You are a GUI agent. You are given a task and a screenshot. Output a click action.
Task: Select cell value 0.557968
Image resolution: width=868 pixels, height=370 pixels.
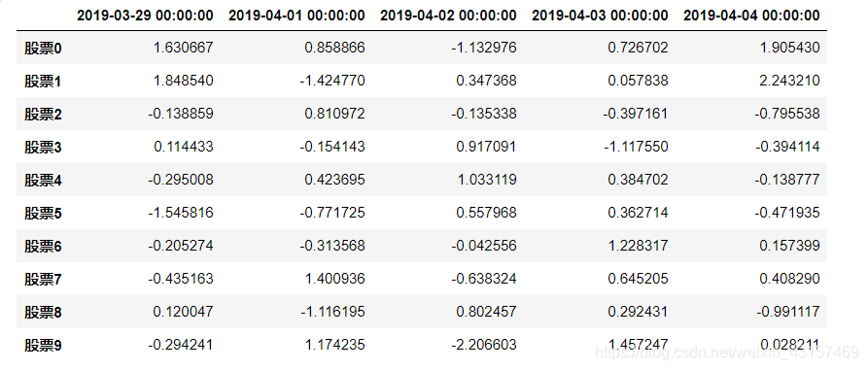(487, 213)
